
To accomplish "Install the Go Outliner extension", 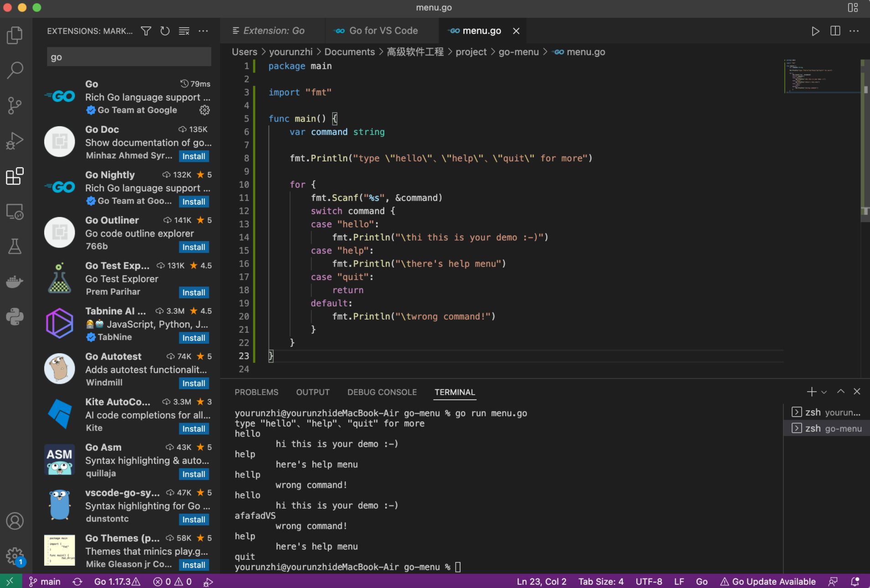I will [x=194, y=247].
